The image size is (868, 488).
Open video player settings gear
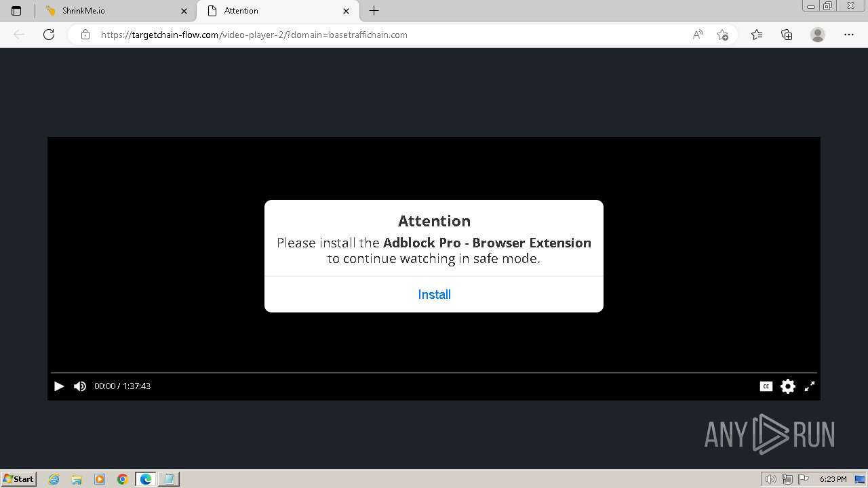787,386
